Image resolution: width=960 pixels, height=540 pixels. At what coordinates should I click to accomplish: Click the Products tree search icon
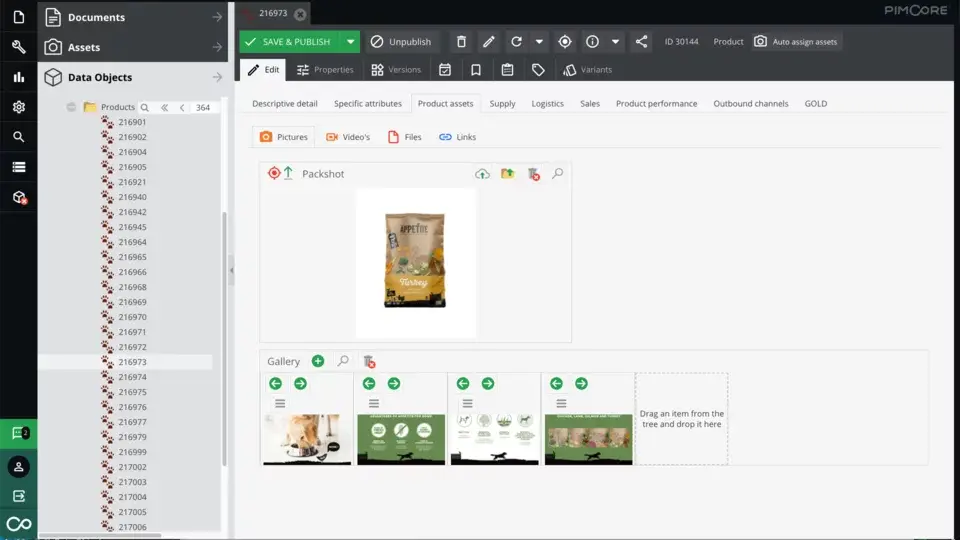click(x=144, y=107)
